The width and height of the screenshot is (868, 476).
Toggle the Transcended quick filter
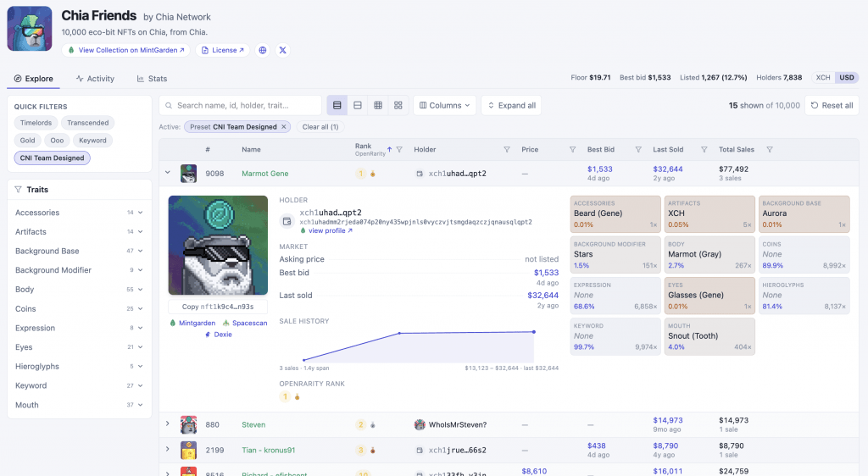(88, 123)
